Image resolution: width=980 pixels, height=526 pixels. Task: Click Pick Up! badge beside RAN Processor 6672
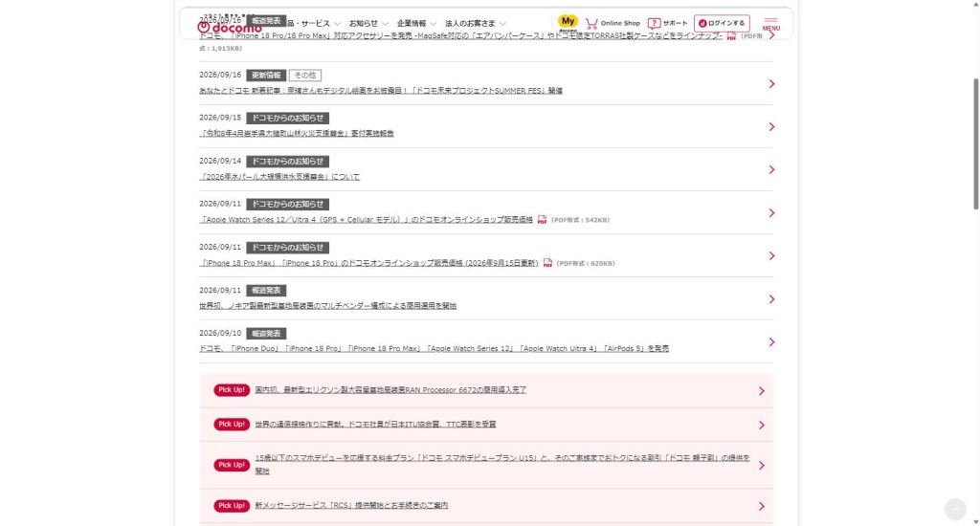click(x=232, y=390)
